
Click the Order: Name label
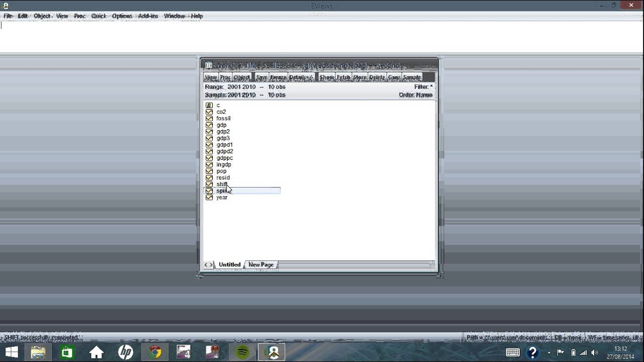point(416,95)
